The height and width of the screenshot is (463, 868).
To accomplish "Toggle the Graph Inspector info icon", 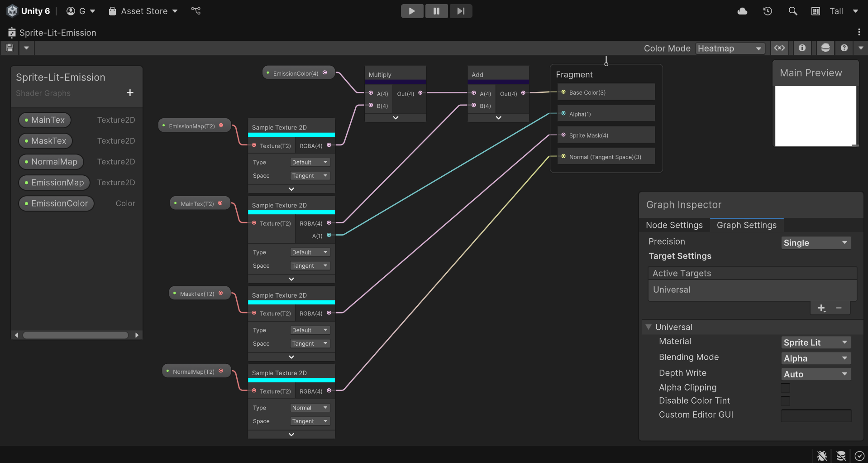I will (x=802, y=48).
